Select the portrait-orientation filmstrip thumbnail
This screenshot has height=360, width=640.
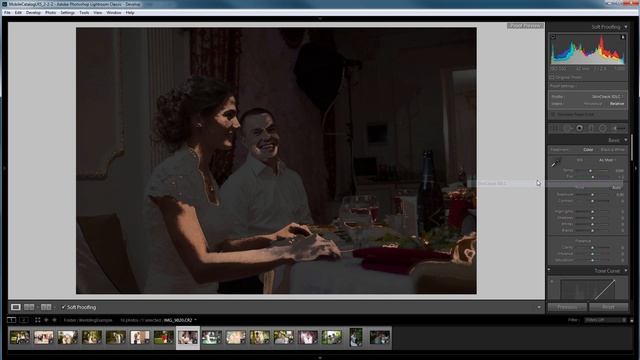click(356, 337)
